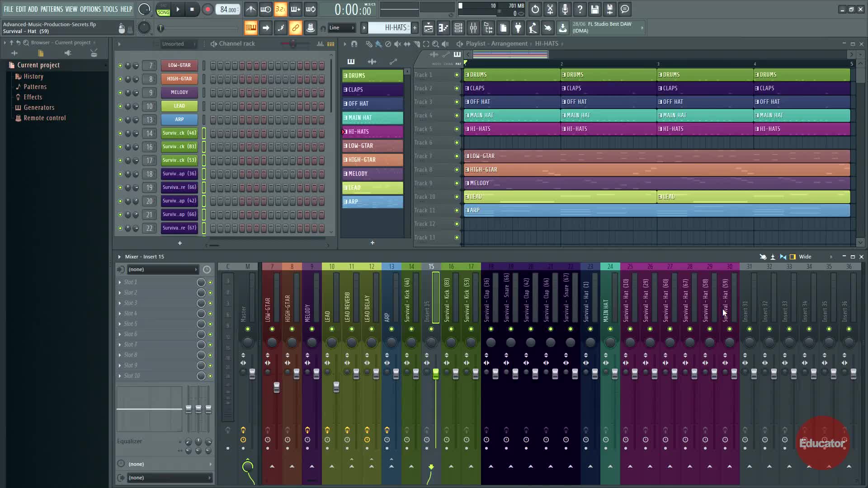Toggle PAT/SONG mode switch
This screenshot has width=868, height=488.
[x=163, y=9]
